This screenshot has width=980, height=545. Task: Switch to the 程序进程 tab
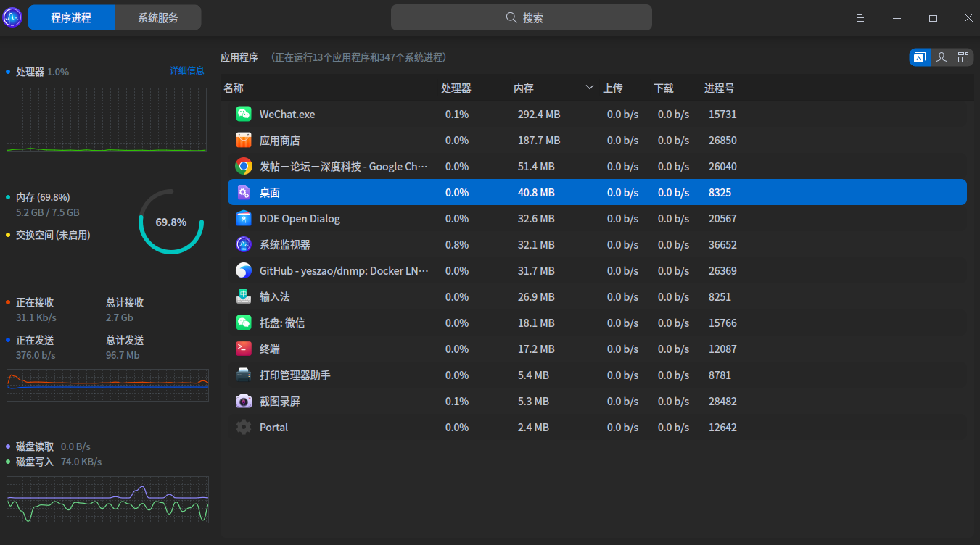tap(71, 17)
